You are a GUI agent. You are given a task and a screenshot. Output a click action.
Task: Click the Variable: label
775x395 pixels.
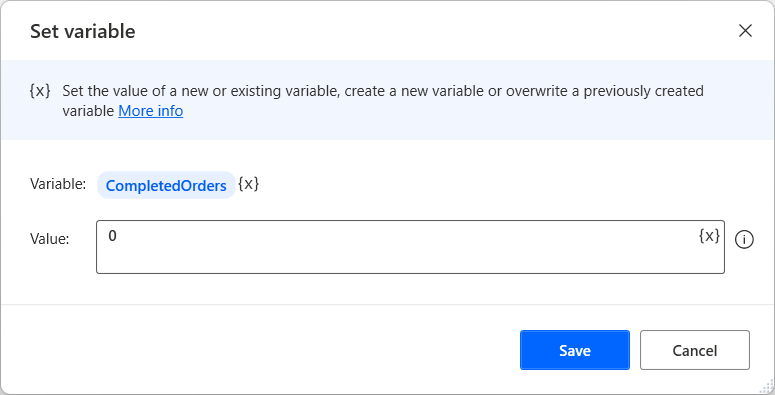tap(58, 184)
